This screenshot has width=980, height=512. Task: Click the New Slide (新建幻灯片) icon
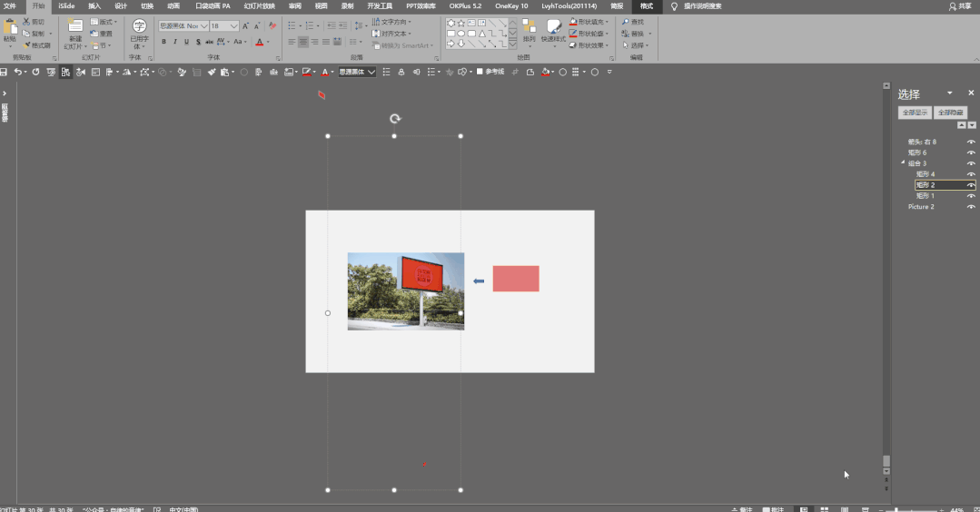[x=74, y=29]
